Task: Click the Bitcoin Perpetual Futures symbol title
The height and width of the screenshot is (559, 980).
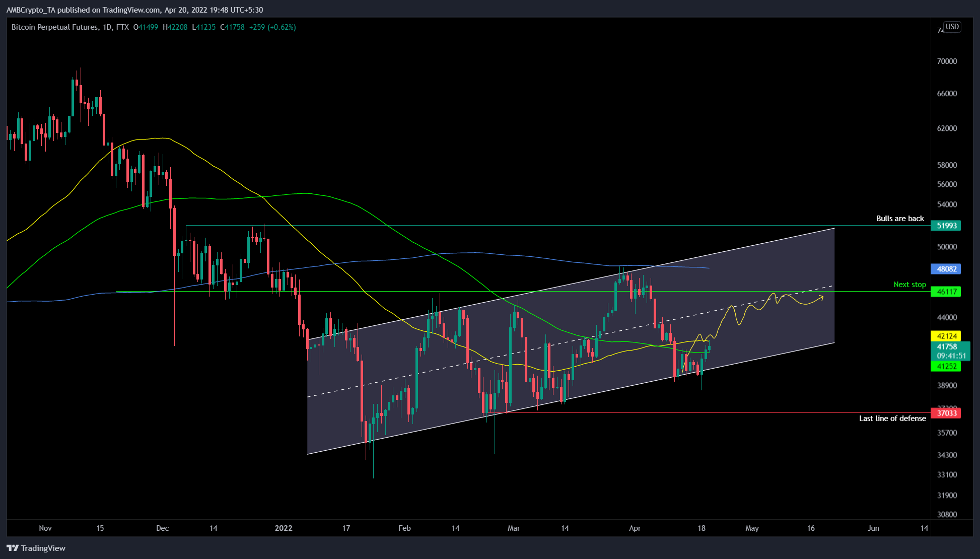Action: 54,27
